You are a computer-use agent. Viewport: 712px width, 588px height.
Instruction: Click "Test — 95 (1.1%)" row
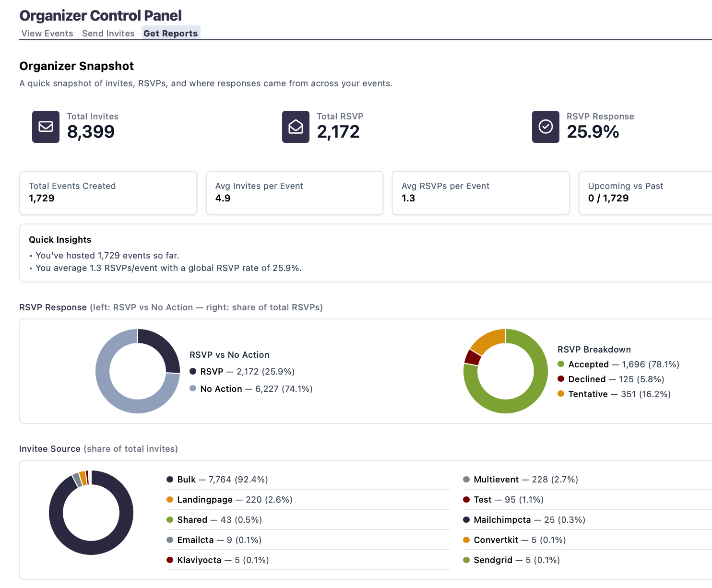[587, 499]
